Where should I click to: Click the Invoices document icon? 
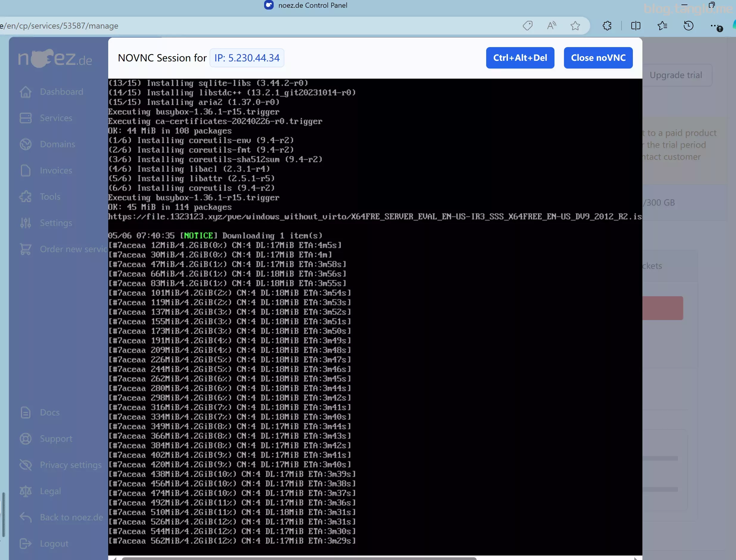pyautogui.click(x=26, y=170)
